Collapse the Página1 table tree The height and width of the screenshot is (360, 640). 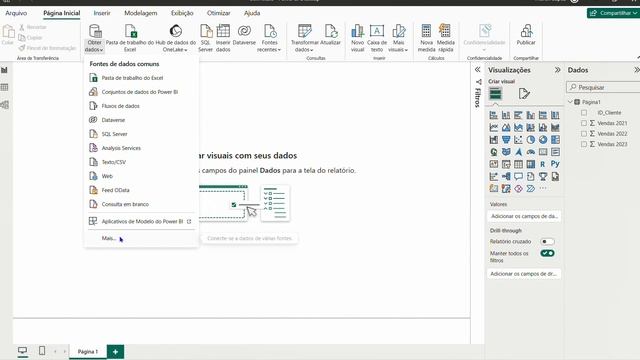tap(571, 102)
